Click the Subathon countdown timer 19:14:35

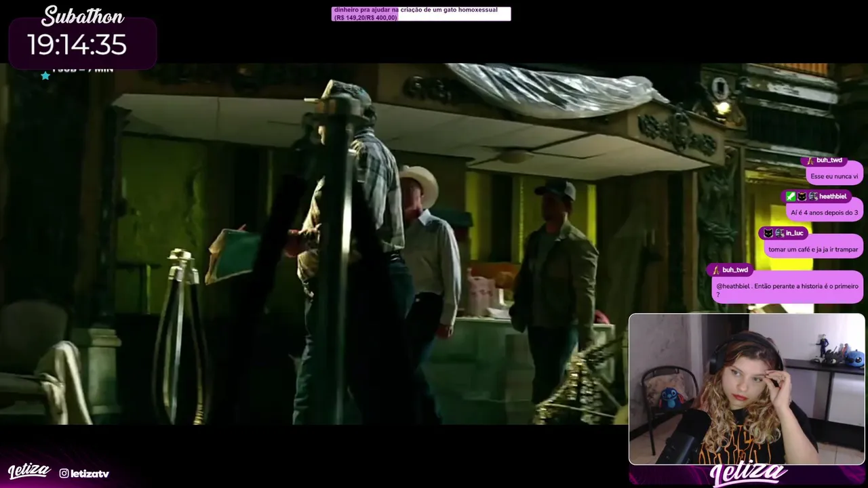coord(77,45)
